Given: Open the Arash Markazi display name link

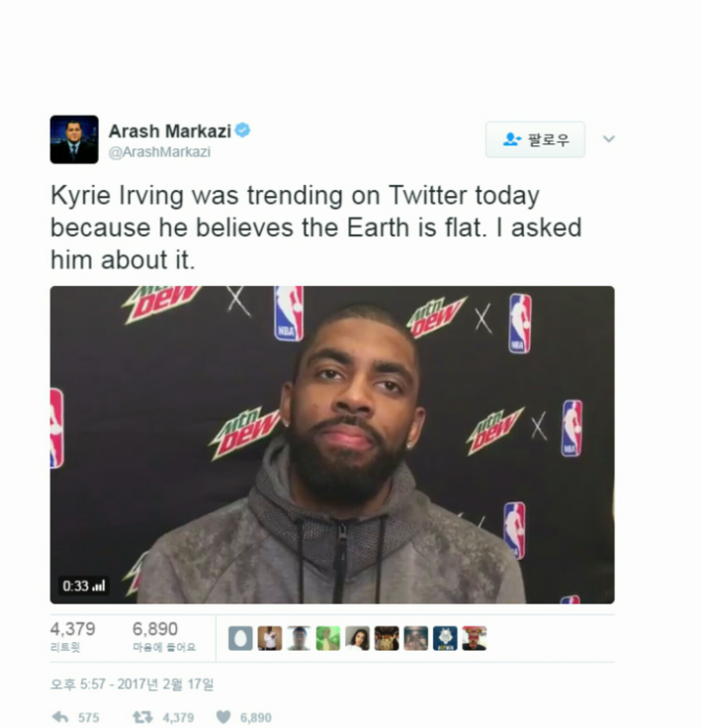Looking at the screenshot, I should pyautogui.click(x=170, y=131).
